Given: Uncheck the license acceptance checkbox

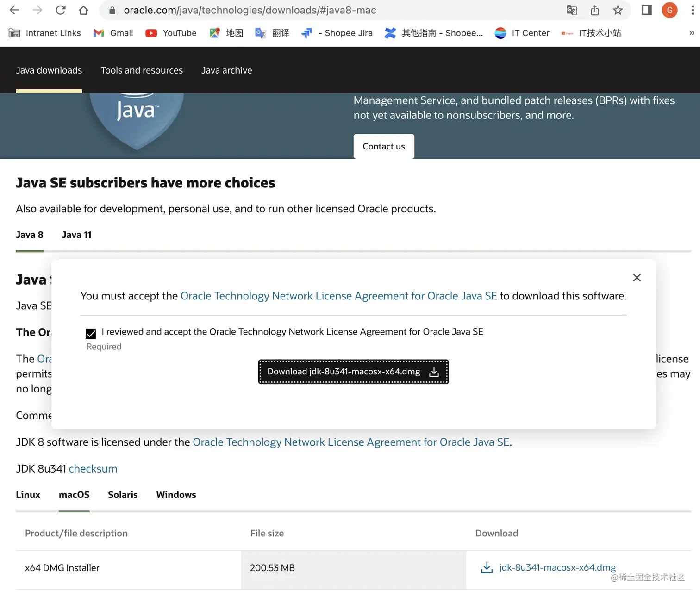Looking at the screenshot, I should (91, 333).
